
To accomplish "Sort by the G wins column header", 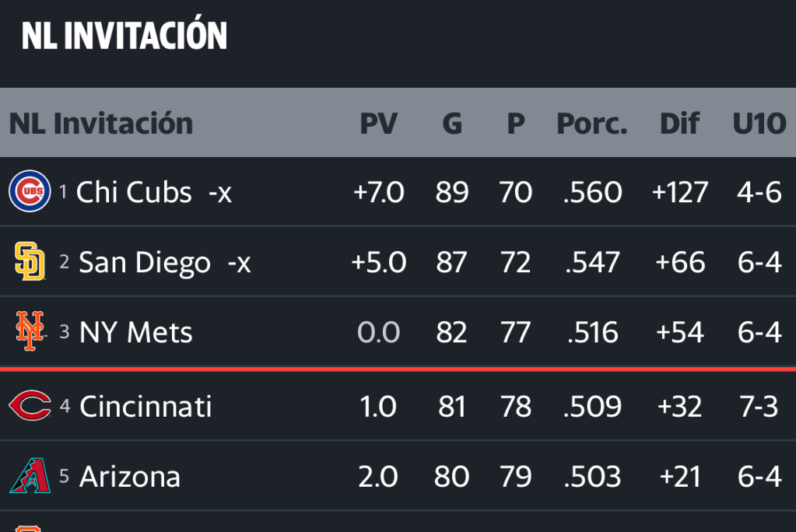I will click(x=452, y=124).
